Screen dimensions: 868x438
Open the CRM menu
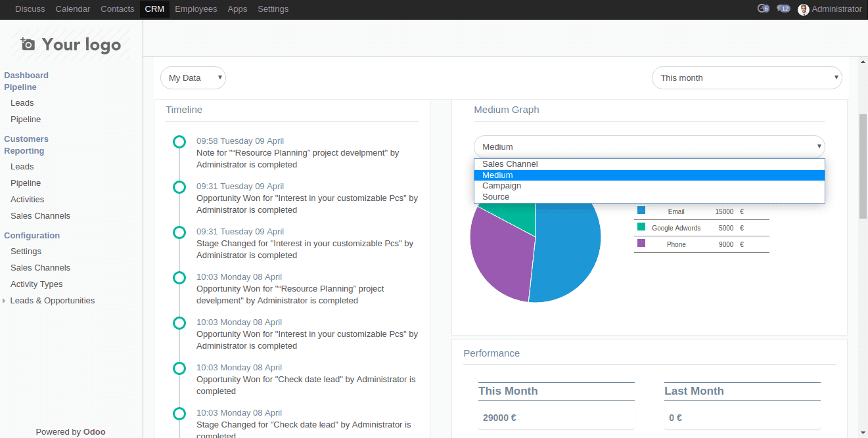[x=154, y=9]
